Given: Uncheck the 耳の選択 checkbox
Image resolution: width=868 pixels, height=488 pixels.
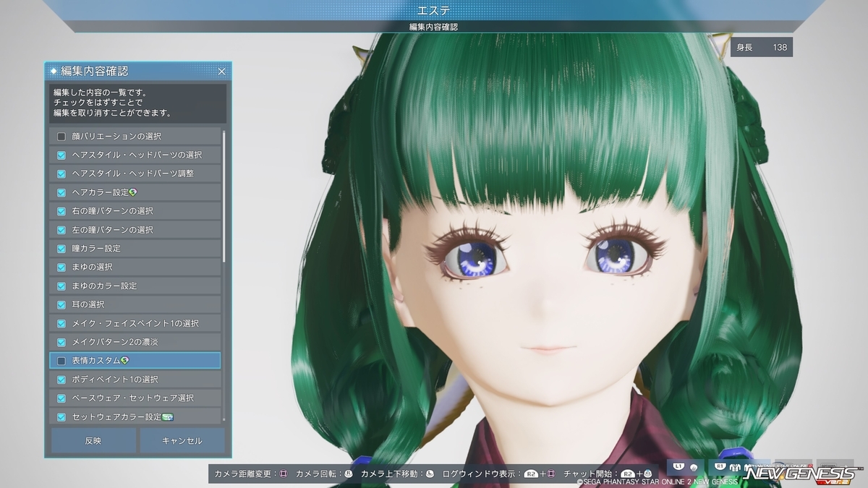Looking at the screenshot, I should [x=61, y=304].
